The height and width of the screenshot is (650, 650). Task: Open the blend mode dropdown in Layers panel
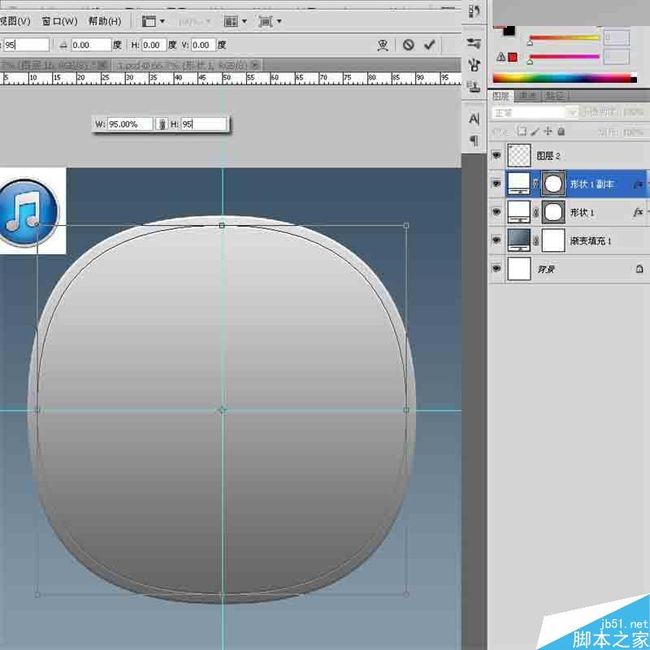point(534,113)
